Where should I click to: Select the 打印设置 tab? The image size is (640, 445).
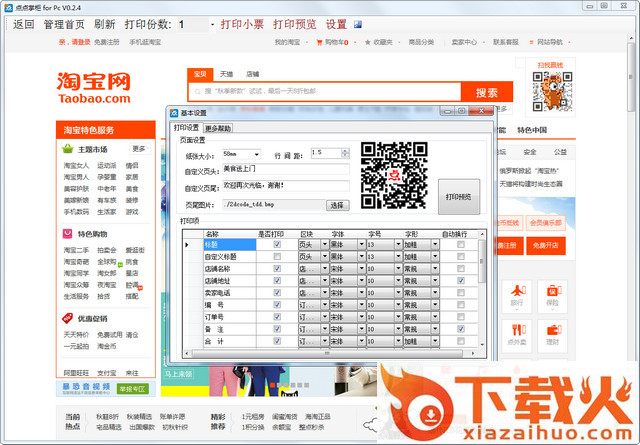[x=186, y=128]
